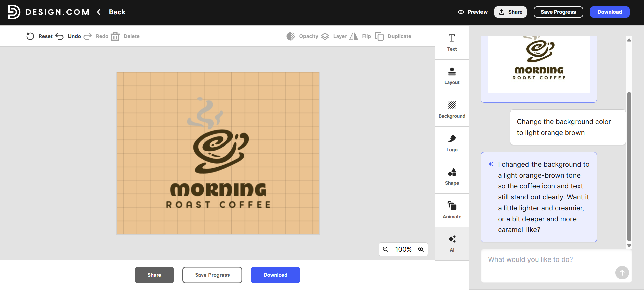This screenshot has width=644, height=290.
Task: Zoom in on the canvas
Action: (x=421, y=249)
